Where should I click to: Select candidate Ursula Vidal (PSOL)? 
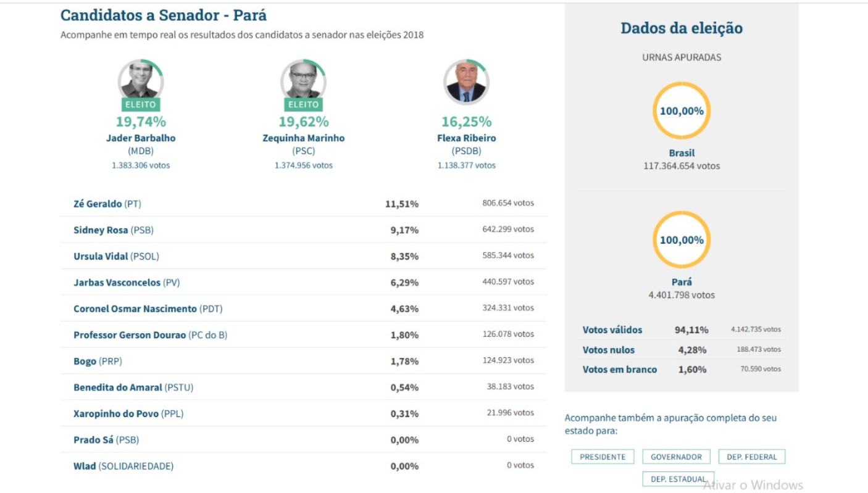click(303, 255)
